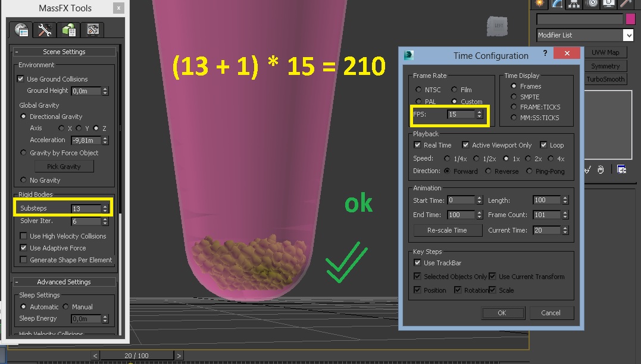Click Configure Modifier Sets icon
Image resolution: width=641 pixels, height=364 pixels.
pos(622,169)
